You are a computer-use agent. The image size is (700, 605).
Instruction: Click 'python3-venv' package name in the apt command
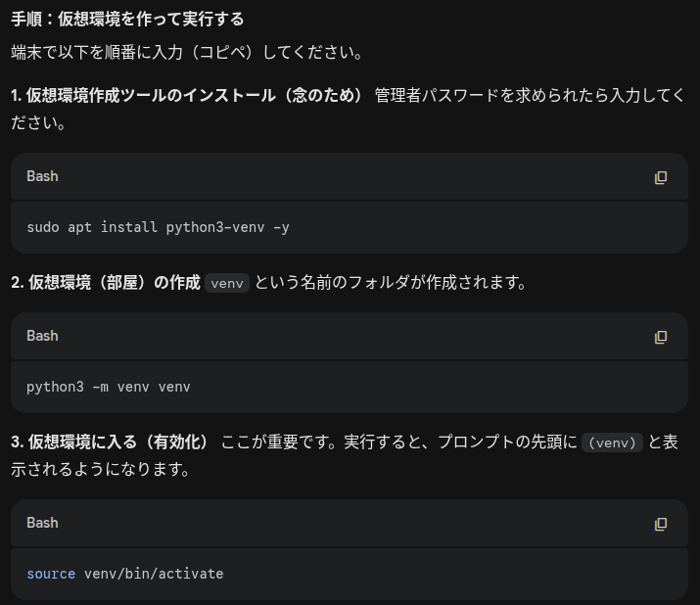coord(214,227)
